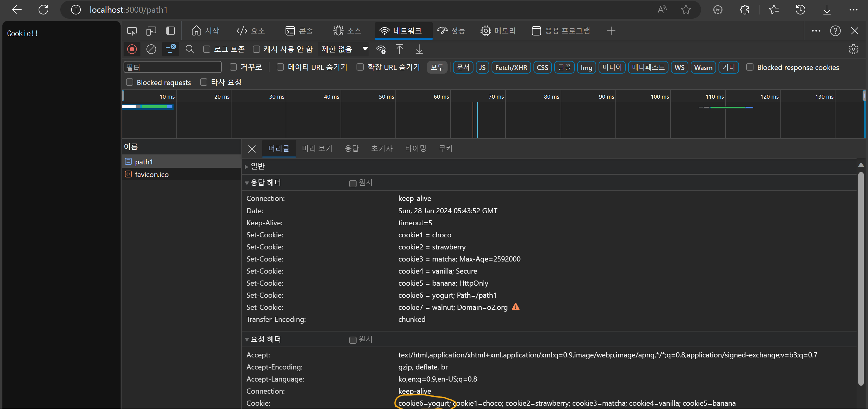Image resolution: width=868 pixels, height=409 pixels.
Task: Select the favicon.ico request
Action: click(x=152, y=174)
